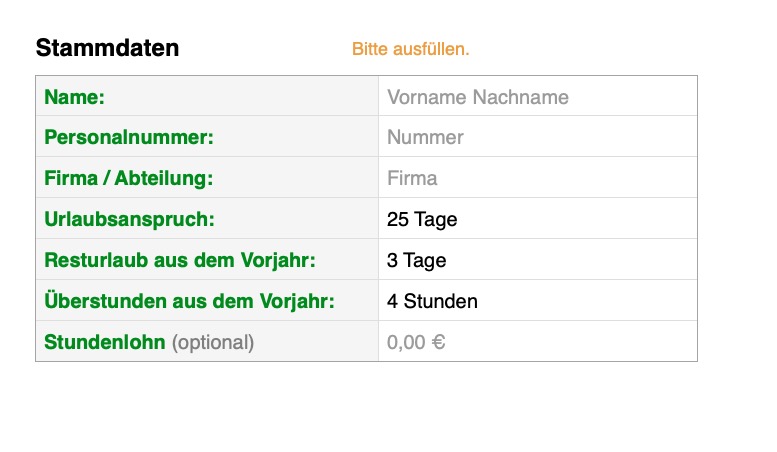Click the green Stundenlohn label word
This screenshot has height=452, width=777.
pos(105,342)
